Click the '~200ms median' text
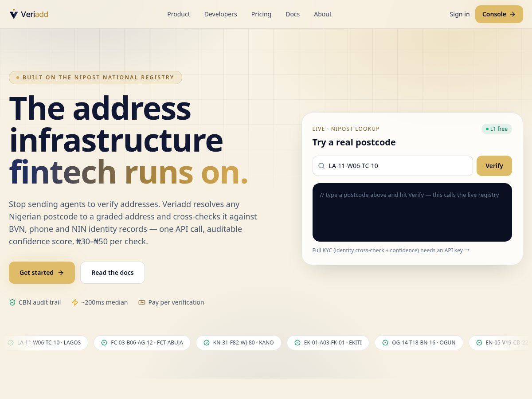The width and height of the screenshot is (532, 399). click(104, 302)
